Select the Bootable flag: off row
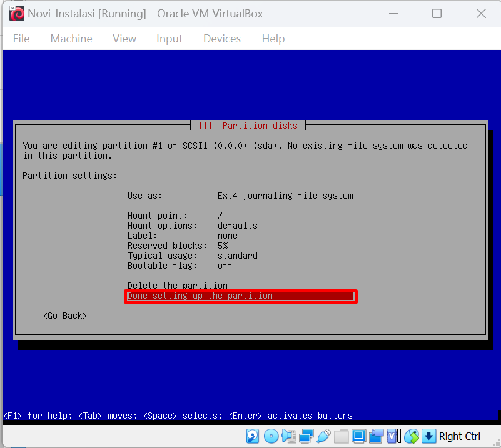 coord(180,266)
